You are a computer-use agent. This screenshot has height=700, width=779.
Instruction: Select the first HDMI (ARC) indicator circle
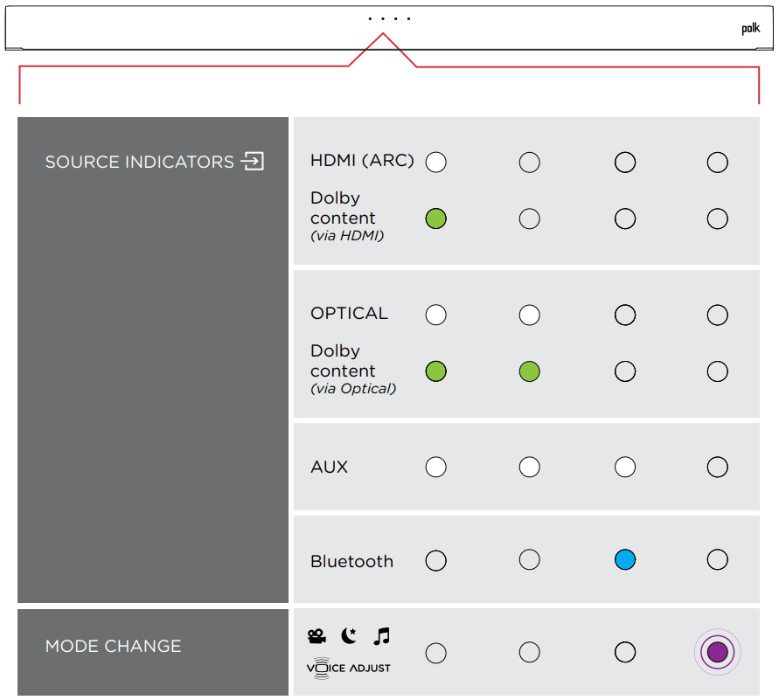click(435, 163)
